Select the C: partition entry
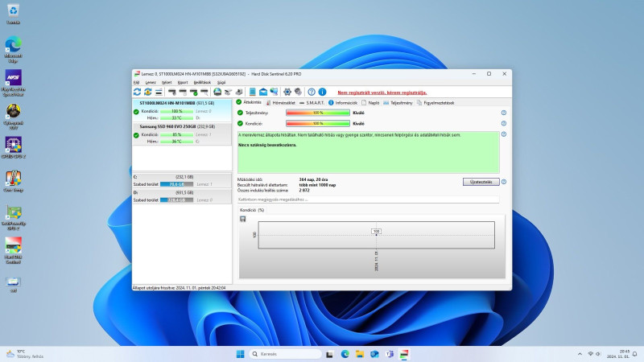644x362 pixels. click(182, 180)
